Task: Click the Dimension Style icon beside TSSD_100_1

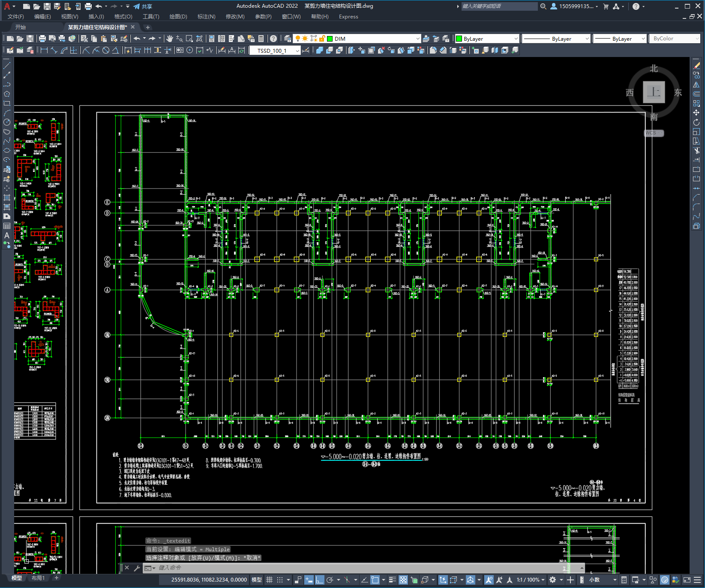Action: pos(306,50)
